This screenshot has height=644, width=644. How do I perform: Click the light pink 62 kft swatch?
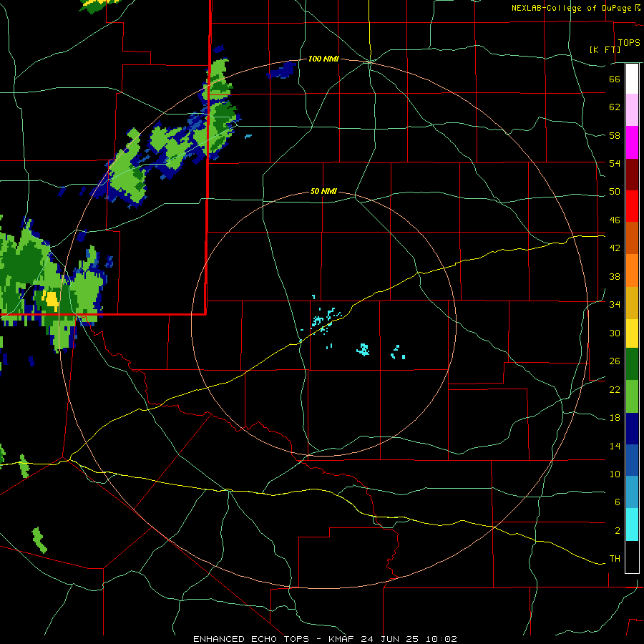pyautogui.click(x=632, y=109)
